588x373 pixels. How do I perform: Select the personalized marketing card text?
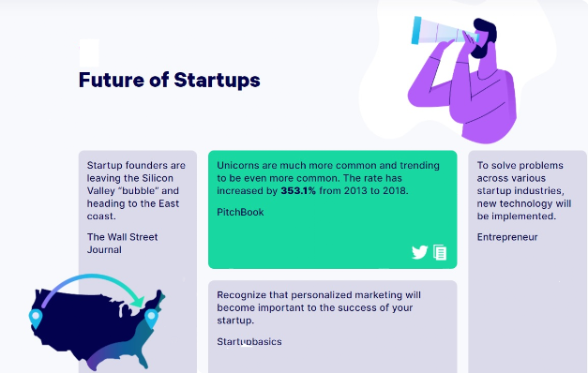[x=319, y=307]
